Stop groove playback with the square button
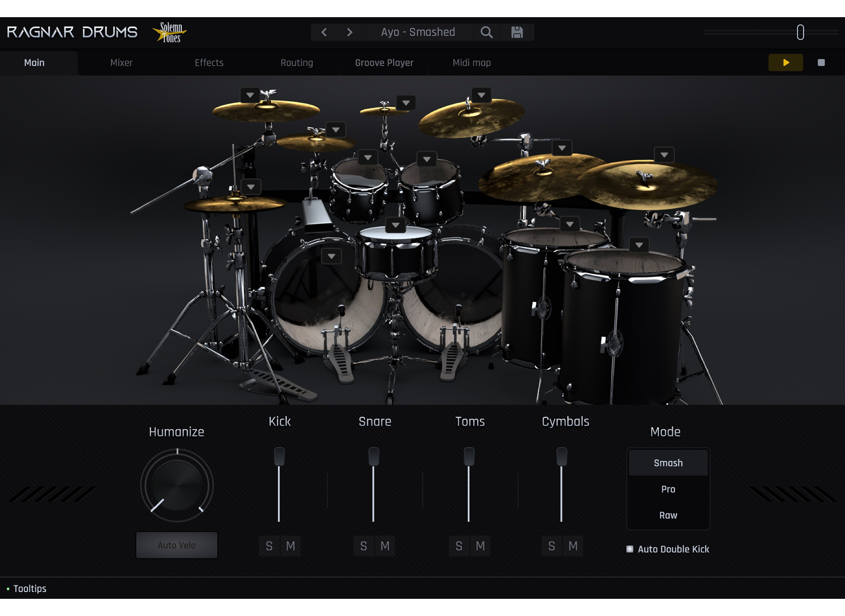The height and width of the screenshot is (616, 845). click(x=821, y=62)
